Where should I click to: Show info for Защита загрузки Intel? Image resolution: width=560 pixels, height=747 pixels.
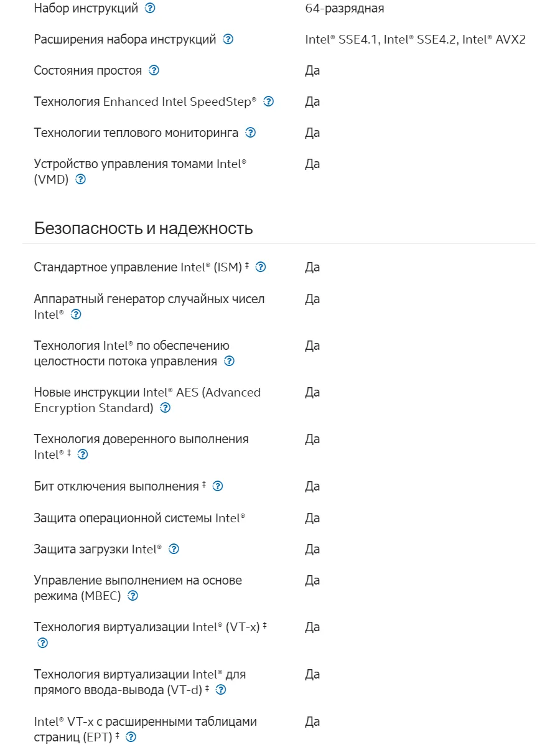tap(174, 550)
